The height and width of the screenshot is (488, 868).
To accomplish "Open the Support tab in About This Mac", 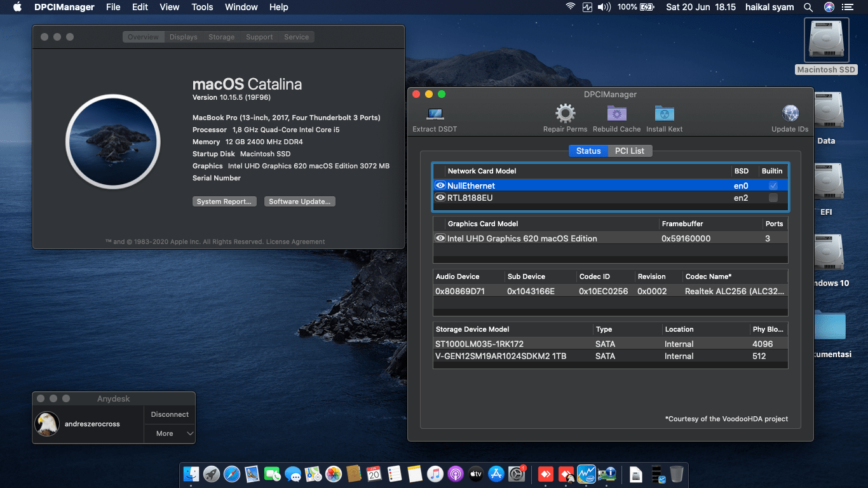I will (259, 37).
